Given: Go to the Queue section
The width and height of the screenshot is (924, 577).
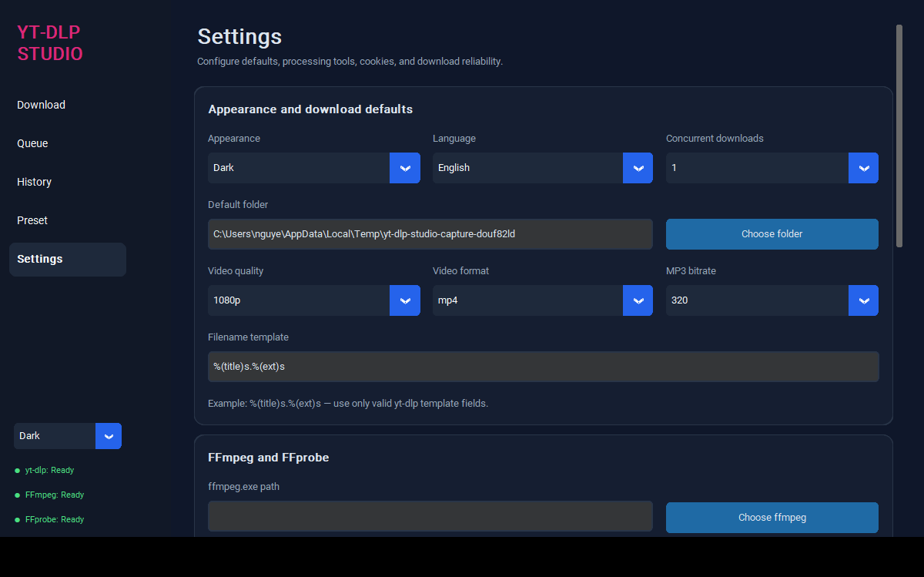Looking at the screenshot, I should coord(68,143).
